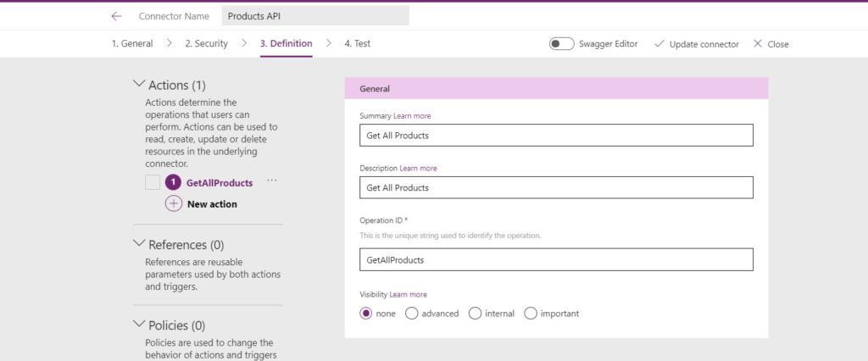Go back using the left arrow icon
The width and height of the screenshot is (868, 361).
(x=115, y=16)
